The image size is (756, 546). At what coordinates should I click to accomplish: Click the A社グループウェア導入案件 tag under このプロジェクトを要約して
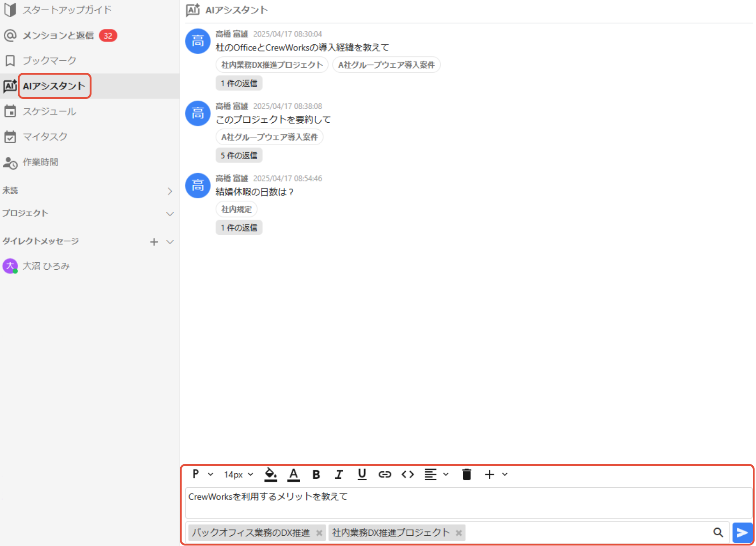pyautogui.click(x=269, y=137)
